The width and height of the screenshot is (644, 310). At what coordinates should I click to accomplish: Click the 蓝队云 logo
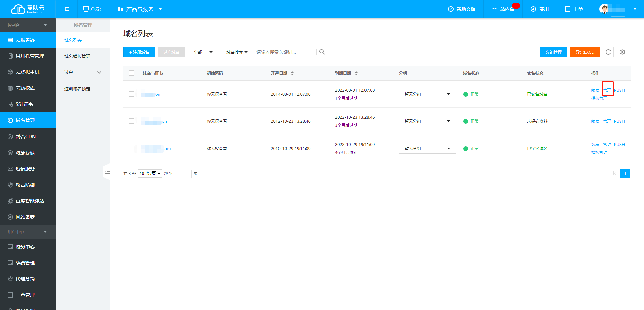(x=28, y=9)
